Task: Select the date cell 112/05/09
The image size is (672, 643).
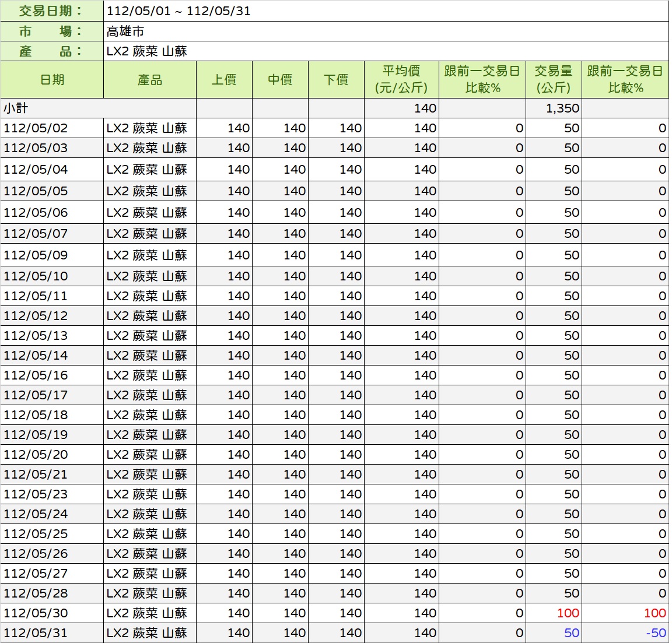Action: tap(36, 255)
